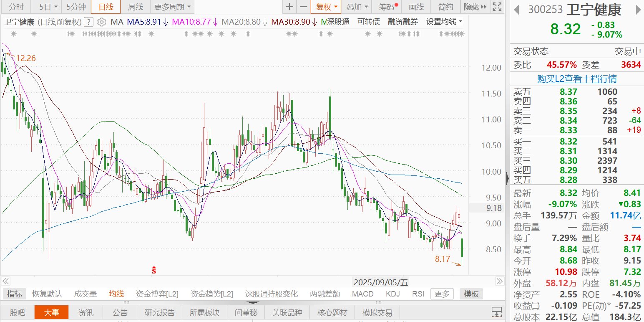Viewport: 644px width, 322px height.
Task: Expand the 更多周期 period dropdown
Action: (x=173, y=7)
